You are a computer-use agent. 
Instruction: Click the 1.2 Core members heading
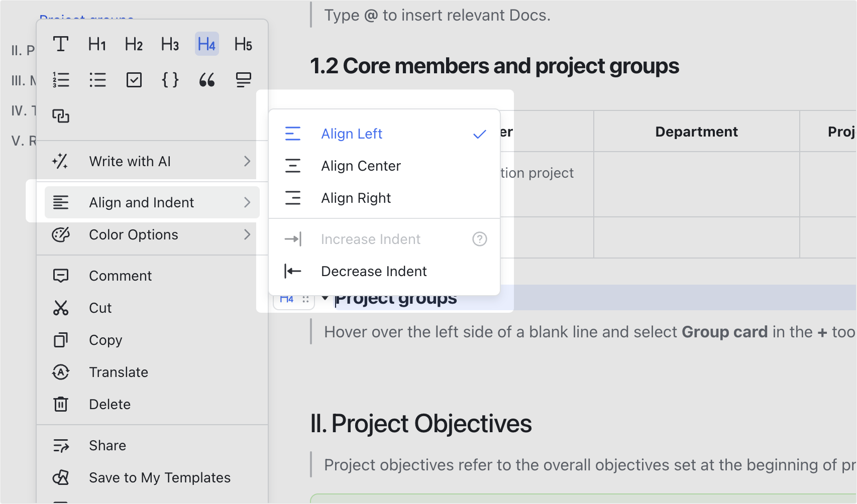click(495, 66)
